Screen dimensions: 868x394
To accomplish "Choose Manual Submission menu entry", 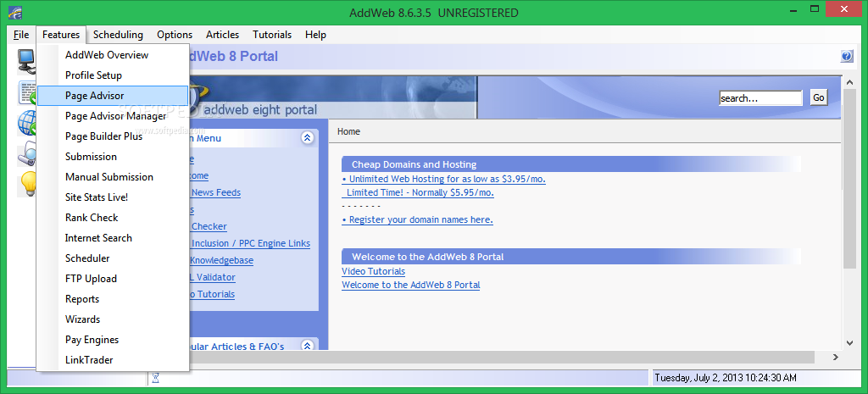I will 113,177.
